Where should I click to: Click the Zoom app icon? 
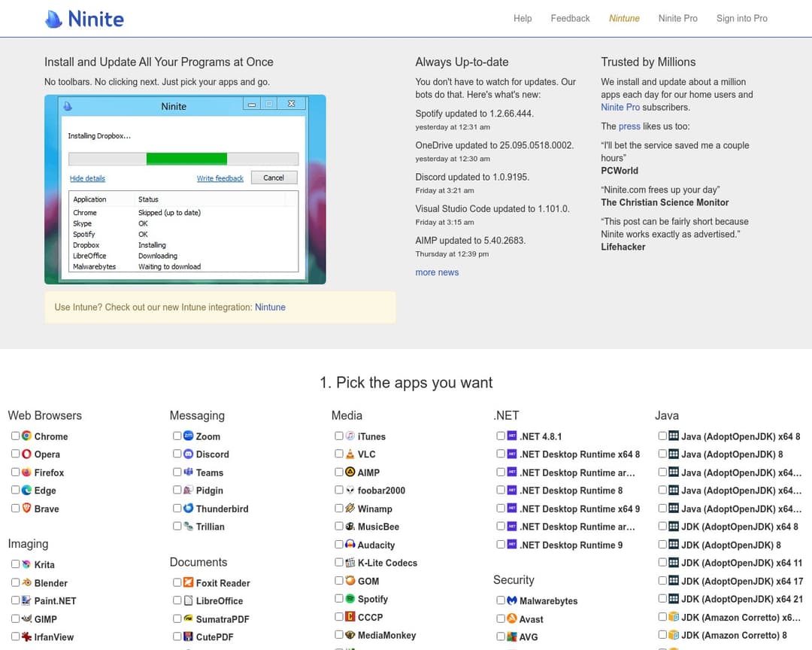point(189,436)
